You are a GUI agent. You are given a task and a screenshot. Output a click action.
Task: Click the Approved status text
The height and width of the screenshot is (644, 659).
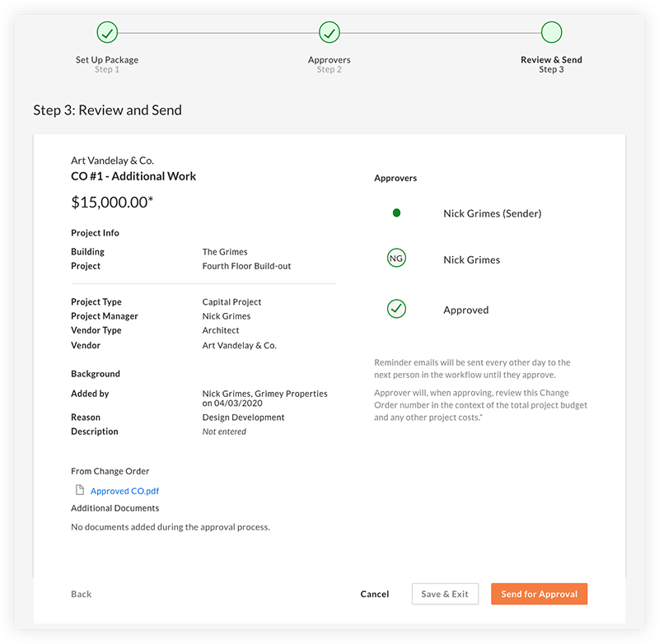click(x=465, y=310)
